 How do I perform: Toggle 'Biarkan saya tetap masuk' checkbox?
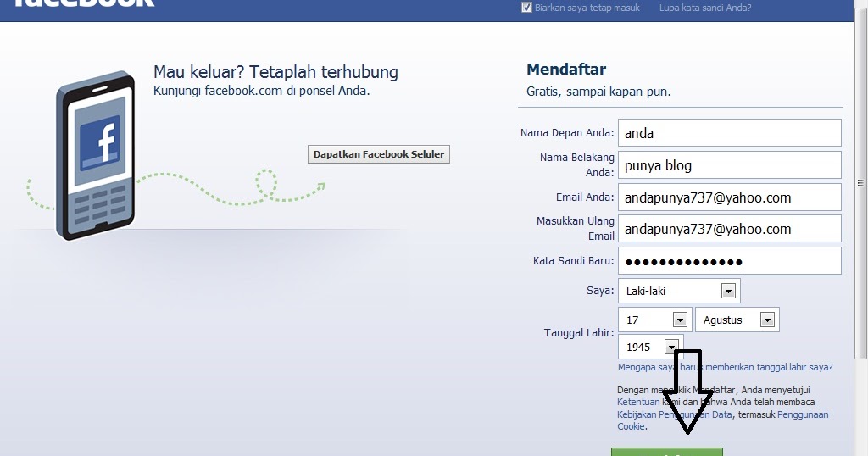(x=526, y=7)
